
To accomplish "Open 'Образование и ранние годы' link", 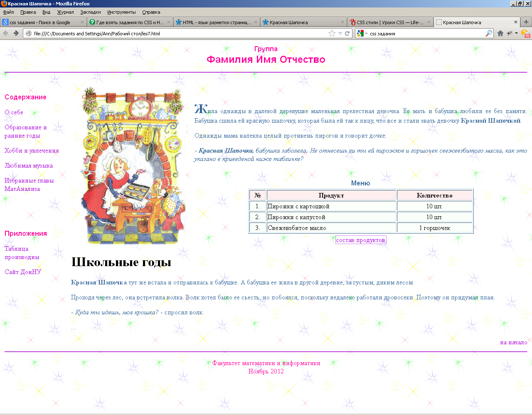I will 26,131.
